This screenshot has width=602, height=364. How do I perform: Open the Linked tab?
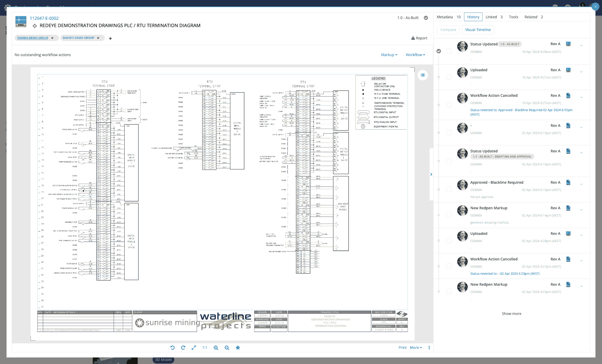491,17
